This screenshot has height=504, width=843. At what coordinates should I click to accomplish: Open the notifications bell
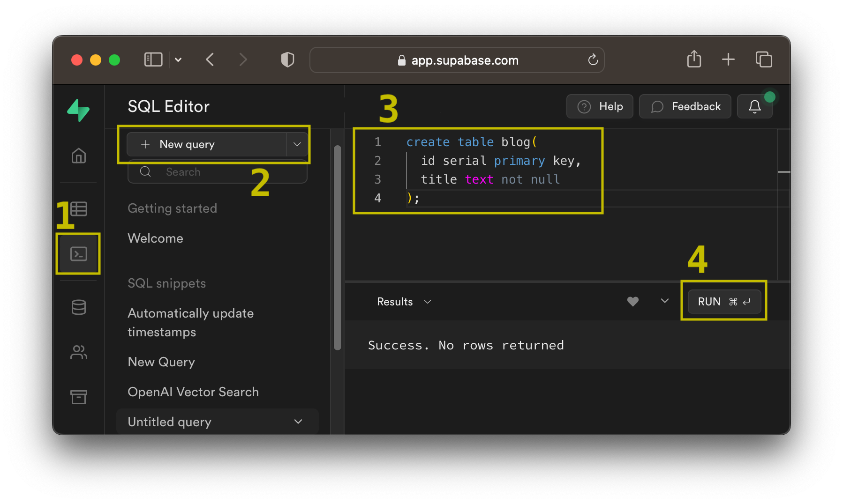754,106
